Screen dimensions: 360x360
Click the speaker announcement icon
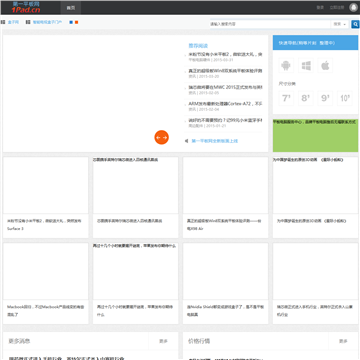click(x=187, y=141)
